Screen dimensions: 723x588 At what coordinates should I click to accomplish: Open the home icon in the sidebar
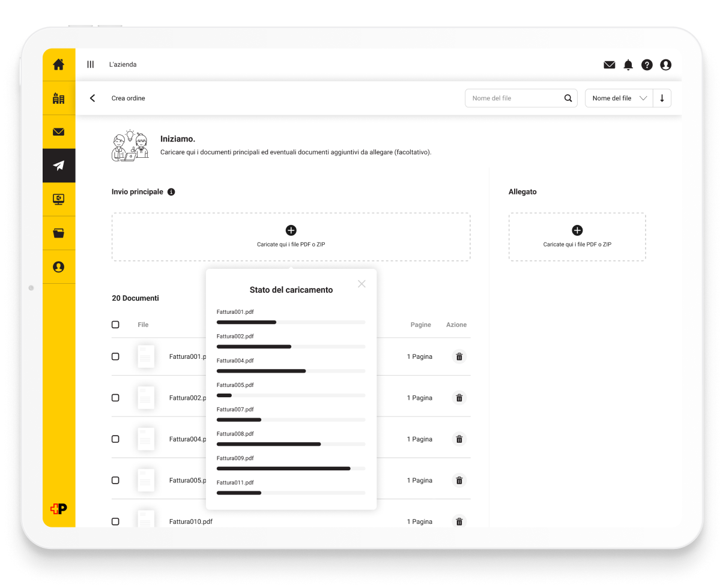click(58, 65)
